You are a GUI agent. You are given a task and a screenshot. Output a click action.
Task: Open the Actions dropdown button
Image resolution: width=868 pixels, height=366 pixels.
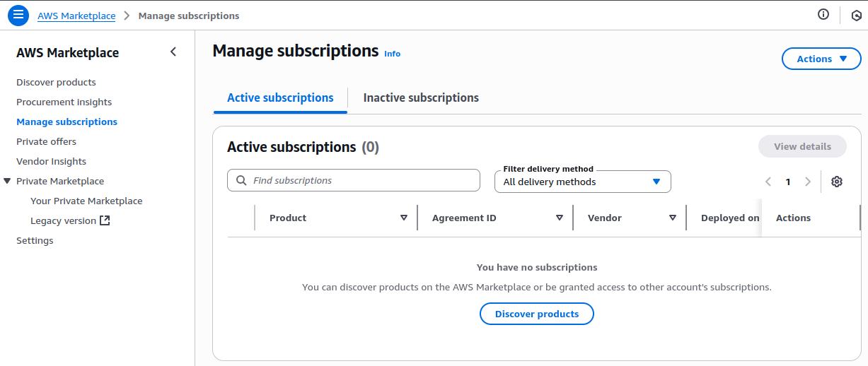click(821, 59)
